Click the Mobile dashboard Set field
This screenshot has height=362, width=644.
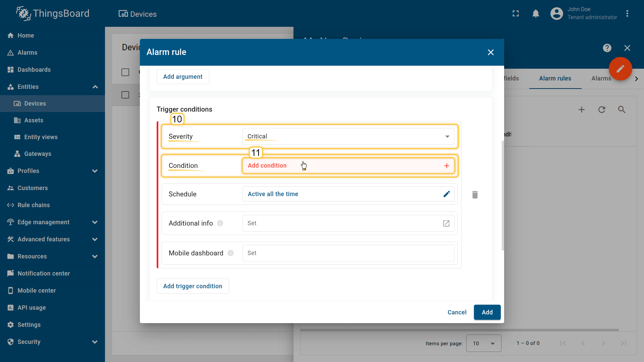coord(348,253)
